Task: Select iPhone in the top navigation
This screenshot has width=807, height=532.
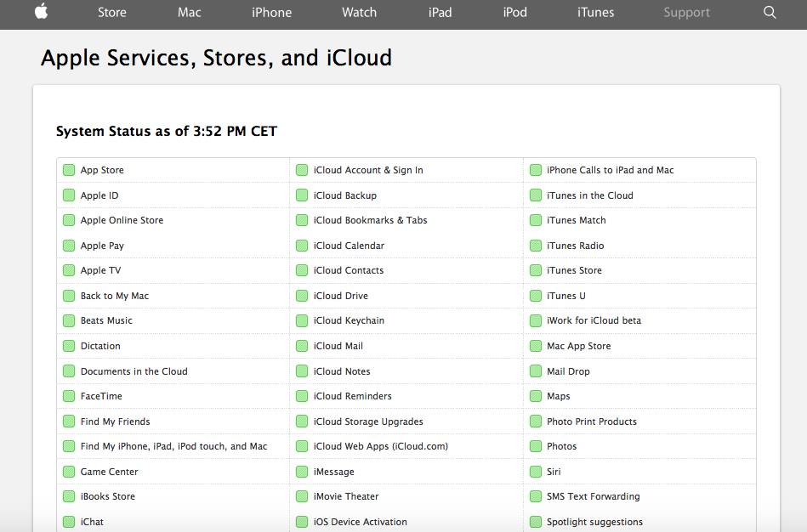Action: [272, 13]
